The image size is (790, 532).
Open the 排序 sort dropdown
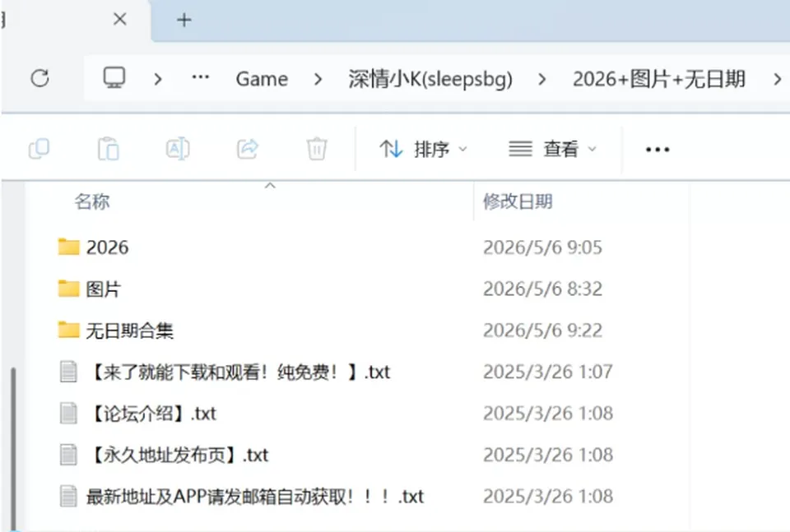(424, 150)
